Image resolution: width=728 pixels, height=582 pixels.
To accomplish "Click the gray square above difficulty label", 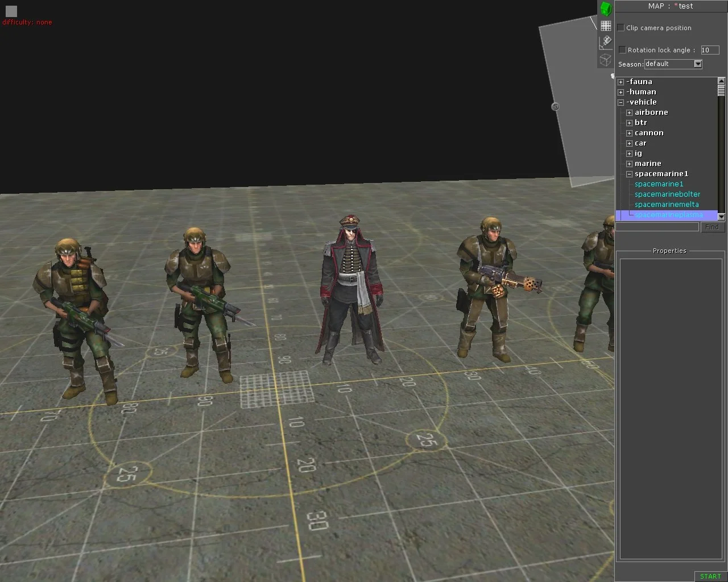I will [x=11, y=11].
